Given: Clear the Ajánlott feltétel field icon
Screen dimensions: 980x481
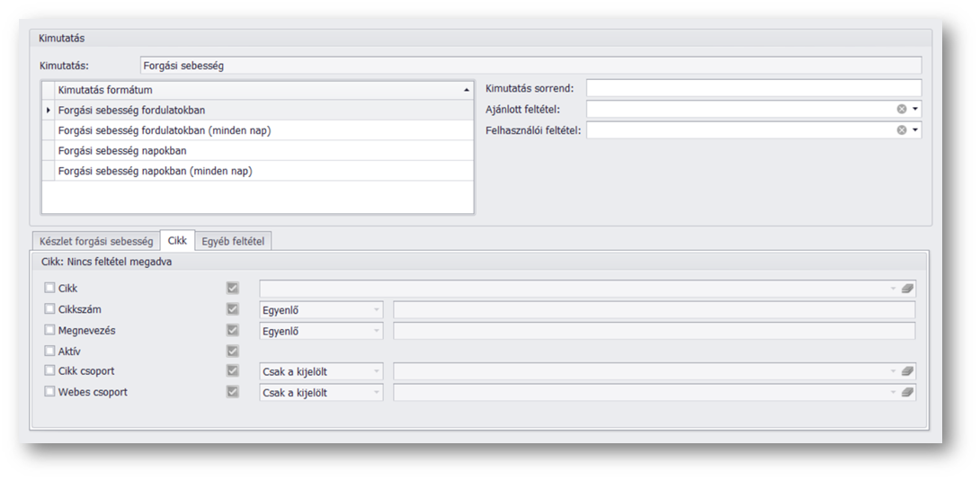Looking at the screenshot, I should tap(901, 109).
